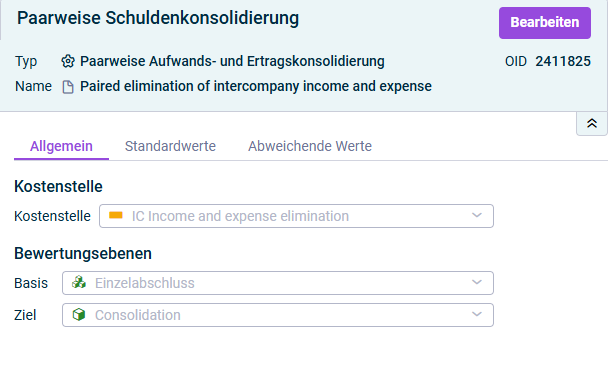Click the Einzelabschluss field text
Image resolution: width=608 pixels, height=368 pixels.
point(145,283)
